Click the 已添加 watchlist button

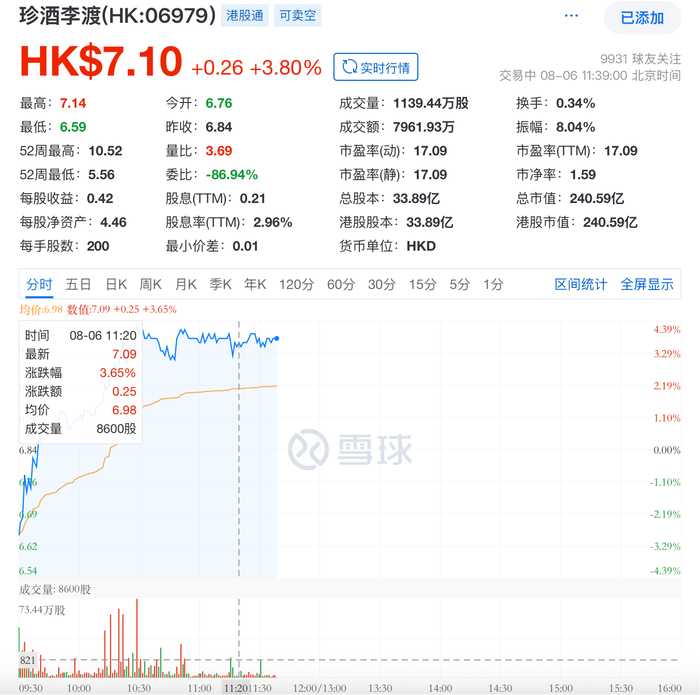pos(641,17)
